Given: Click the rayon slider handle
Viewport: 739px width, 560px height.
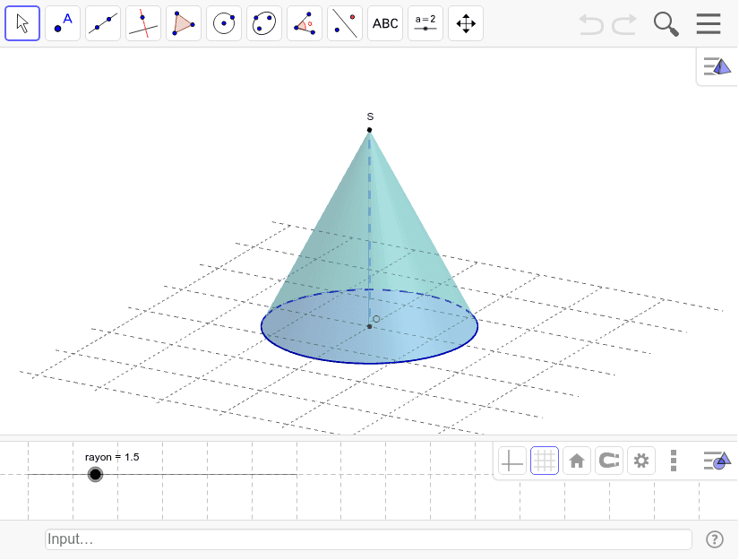Looking at the screenshot, I should [95, 474].
